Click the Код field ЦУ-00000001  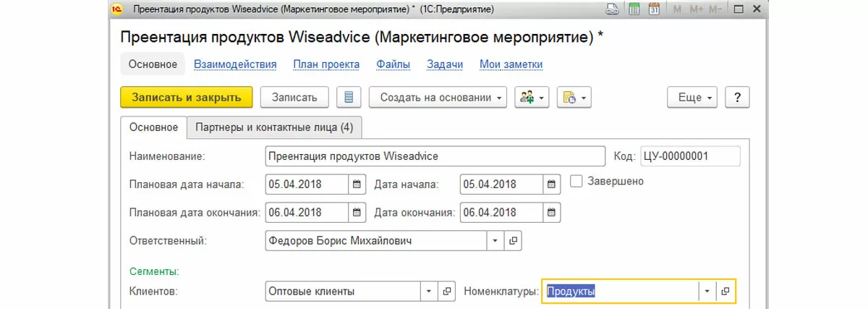click(690, 156)
